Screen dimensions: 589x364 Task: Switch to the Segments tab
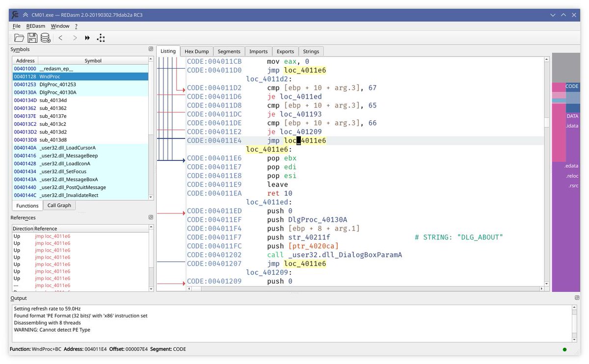229,52
